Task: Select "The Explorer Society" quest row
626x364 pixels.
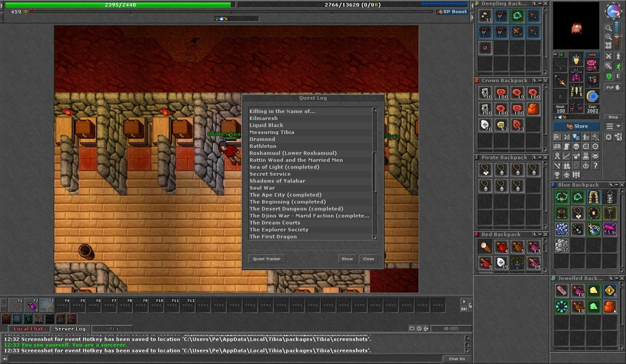Action: (310, 229)
